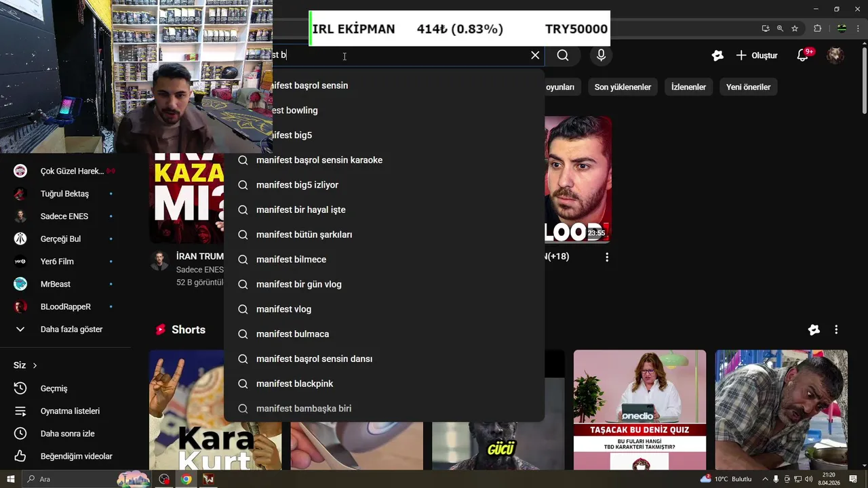Open Gerçeği Bul channel
This screenshot has width=868, height=488.
click(64, 239)
